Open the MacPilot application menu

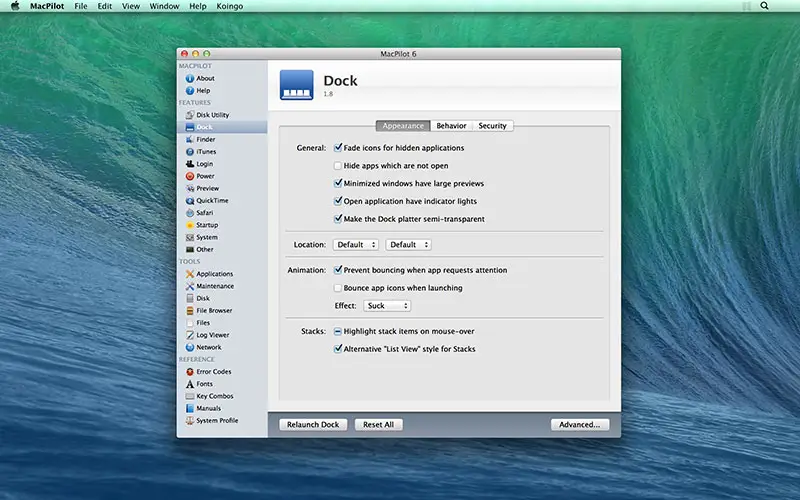[x=47, y=6]
